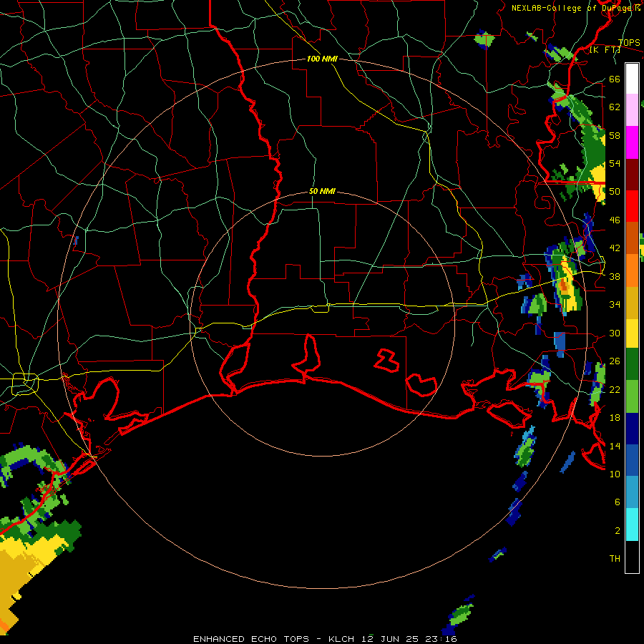644x644 pixels.
Task: Click the 50 value on the legend scale
Action: [x=615, y=192]
